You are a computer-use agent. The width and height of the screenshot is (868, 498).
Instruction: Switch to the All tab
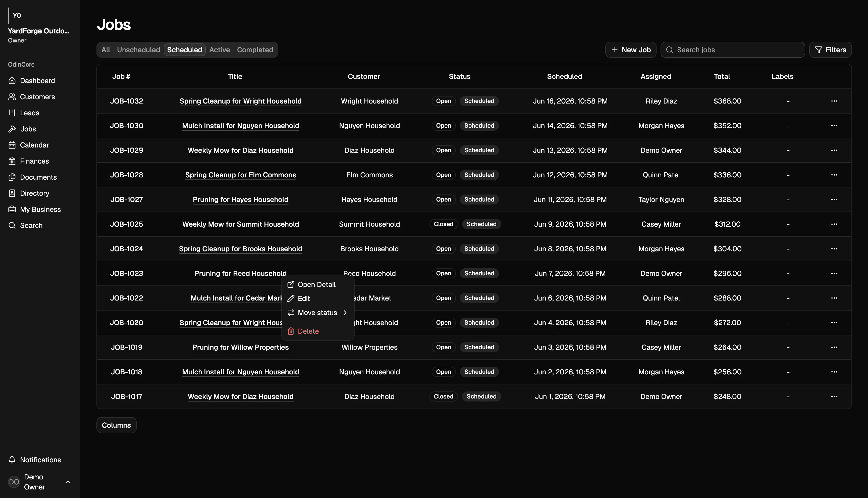[106, 50]
